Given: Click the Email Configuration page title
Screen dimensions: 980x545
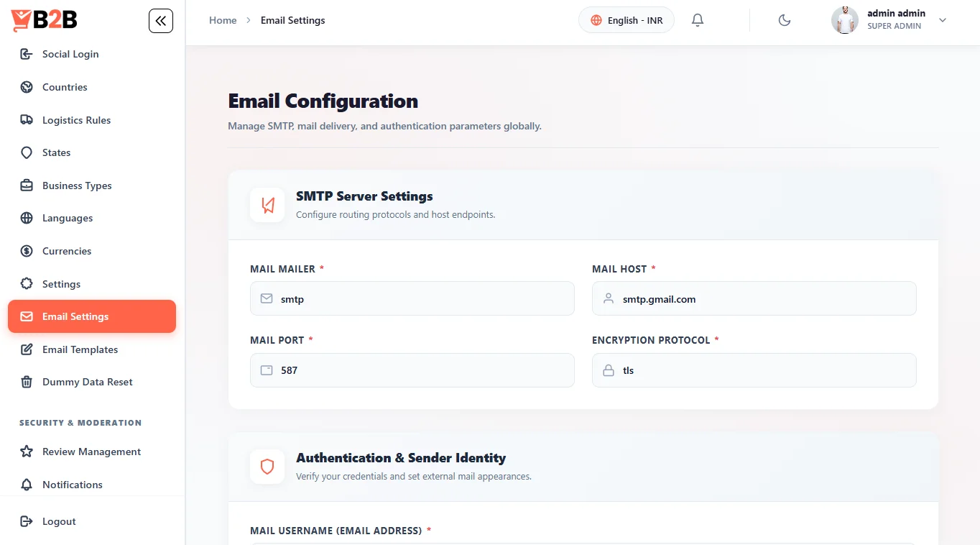Looking at the screenshot, I should coord(323,101).
